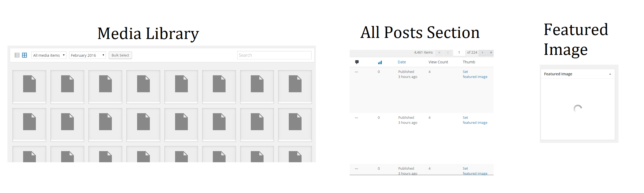Select last media thumbnail in second row
644x193 pixels.
click(295, 125)
